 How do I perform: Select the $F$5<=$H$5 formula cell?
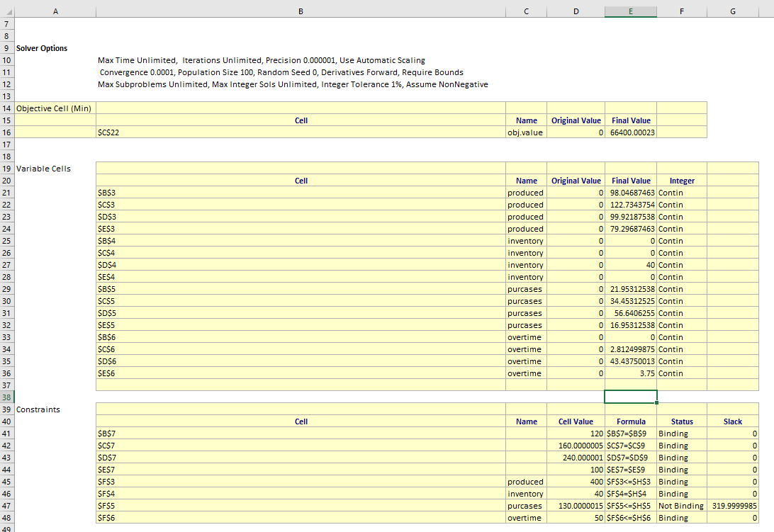[x=630, y=506]
